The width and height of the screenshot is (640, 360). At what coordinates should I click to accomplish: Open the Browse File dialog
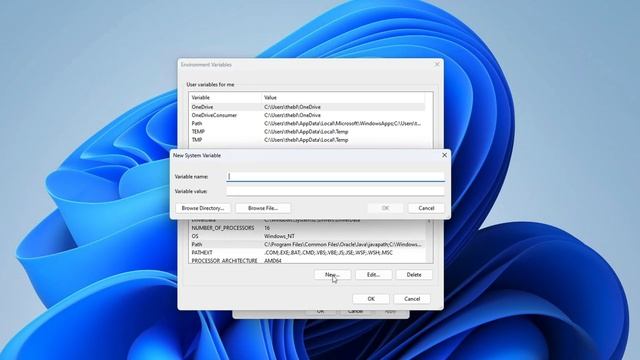(x=263, y=208)
